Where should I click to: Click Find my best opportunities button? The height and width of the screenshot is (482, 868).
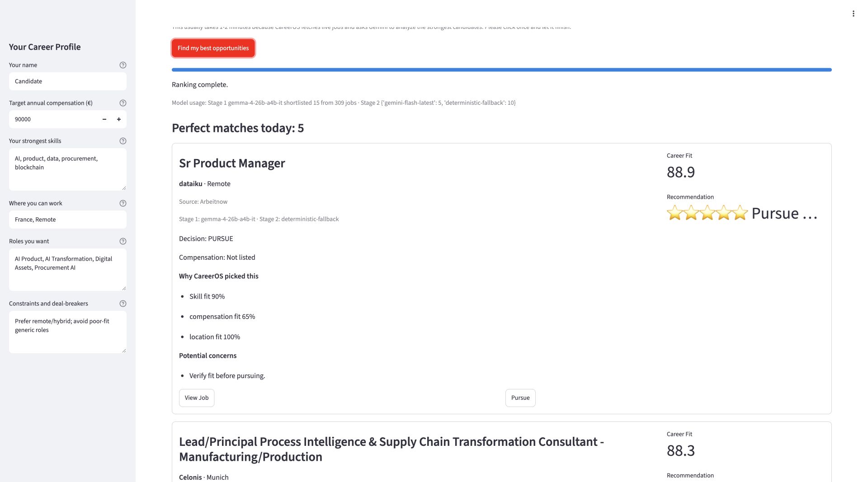click(x=213, y=48)
